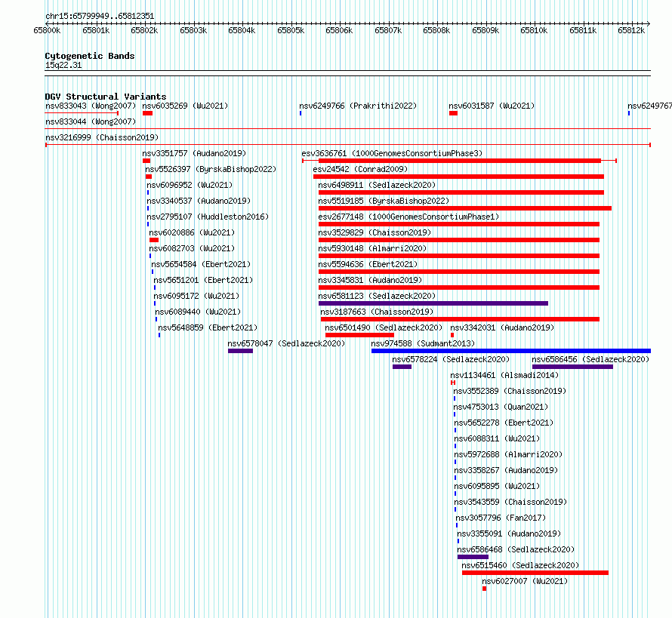Select the nsv6027007 (Wu2021) label
This screenshot has width=672, height=618.
click(x=525, y=581)
